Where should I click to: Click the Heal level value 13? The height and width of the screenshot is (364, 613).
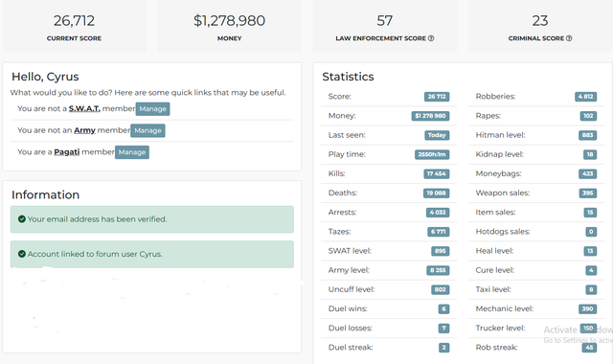tap(590, 251)
